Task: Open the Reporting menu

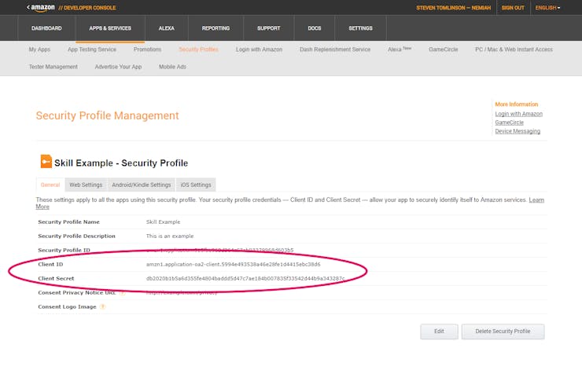Action: [x=215, y=28]
